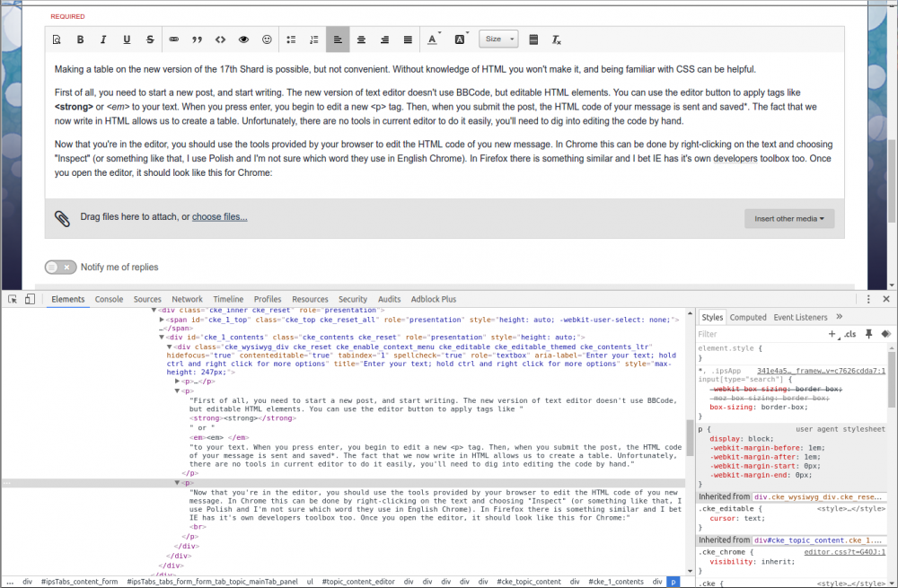Open the Network tab
Screen dimensions: 898x588
[188, 299]
